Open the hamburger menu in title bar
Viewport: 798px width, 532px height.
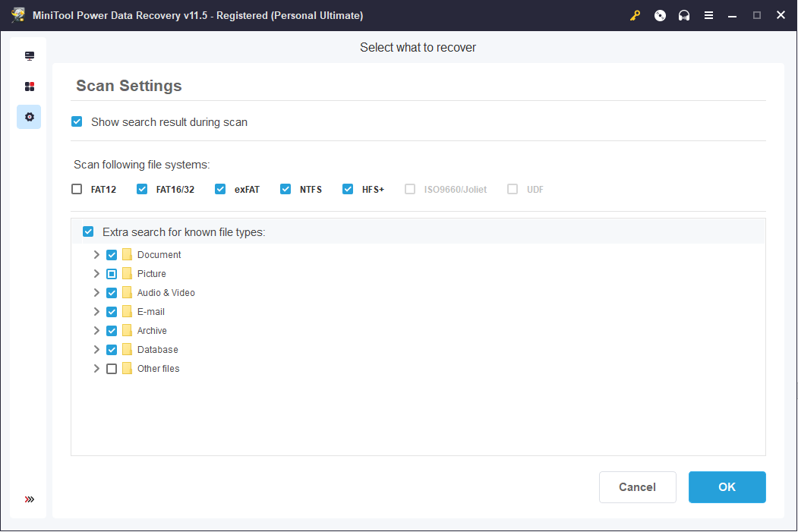[708, 16]
